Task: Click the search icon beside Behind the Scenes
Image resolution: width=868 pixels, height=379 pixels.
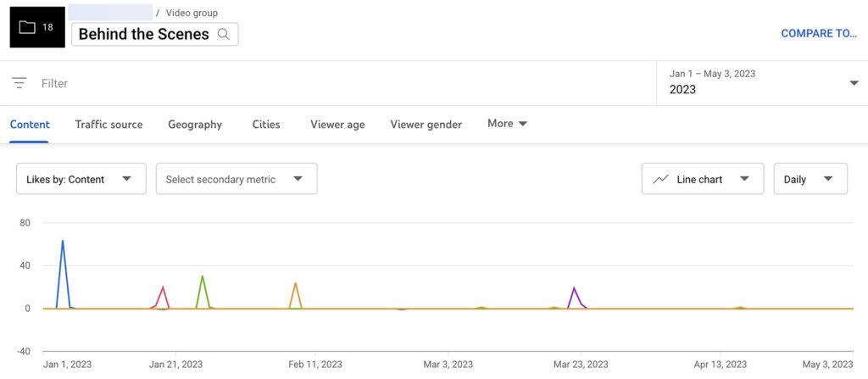Action: [x=224, y=35]
